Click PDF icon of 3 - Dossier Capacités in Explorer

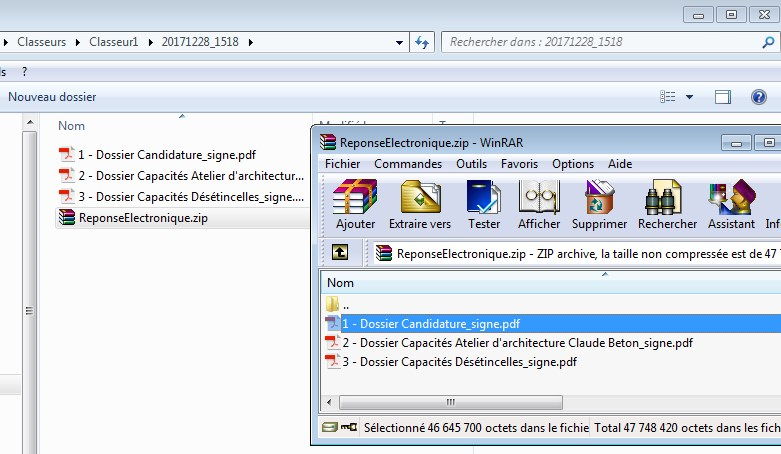click(66, 196)
